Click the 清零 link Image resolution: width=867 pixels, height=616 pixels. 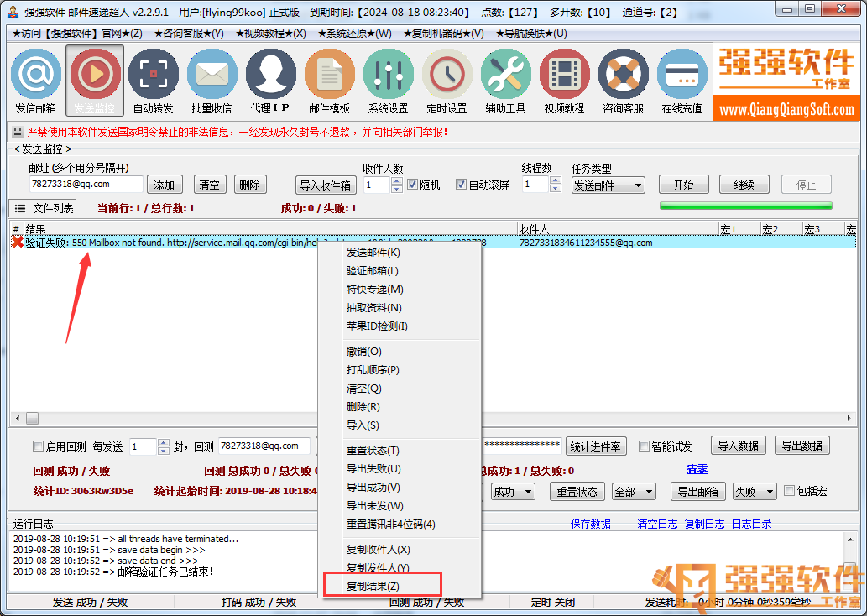(697, 469)
